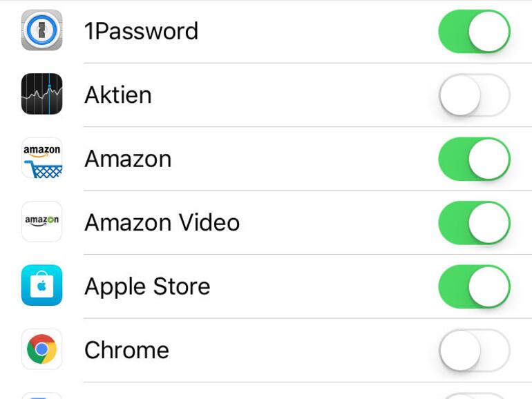
Task: Disable the 1Password toggle switch
Action: [474, 31]
